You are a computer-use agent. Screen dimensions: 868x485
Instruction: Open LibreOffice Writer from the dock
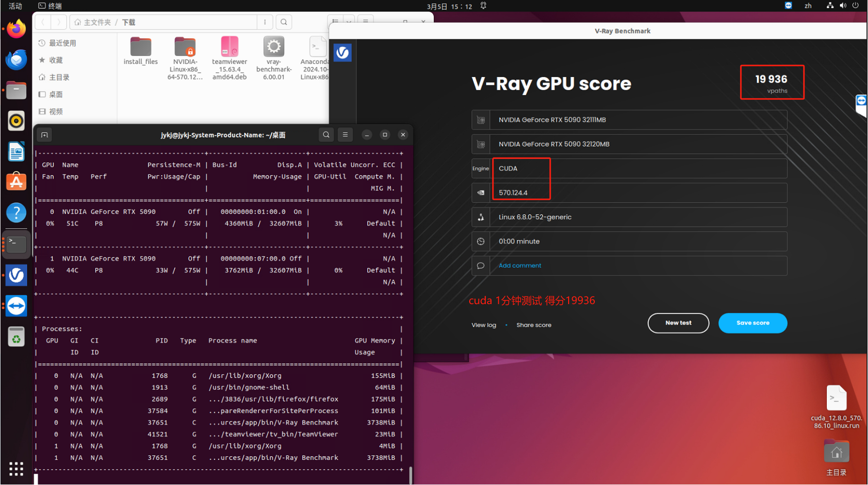coord(16,151)
